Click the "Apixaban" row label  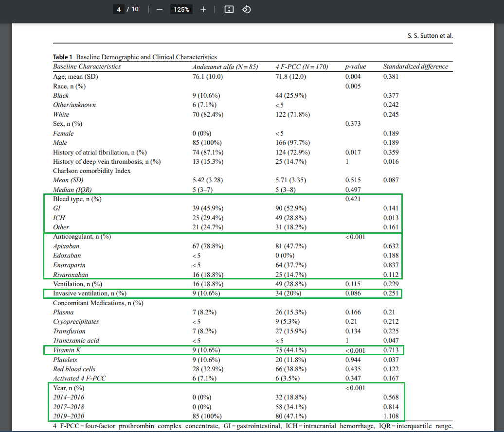point(66,246)
